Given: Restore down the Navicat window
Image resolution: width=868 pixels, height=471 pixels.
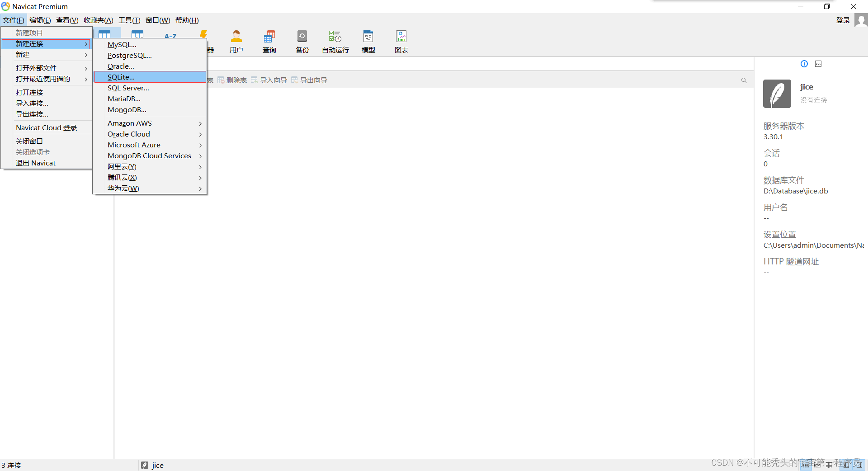Looking at the screenshot, I should pyautogui.click(x=827, y=6).
